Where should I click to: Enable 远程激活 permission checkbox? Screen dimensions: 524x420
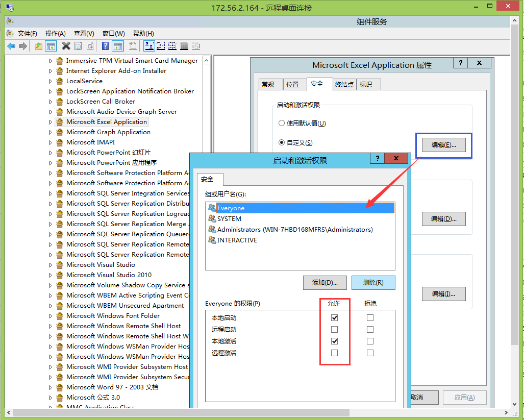(335, 353)
